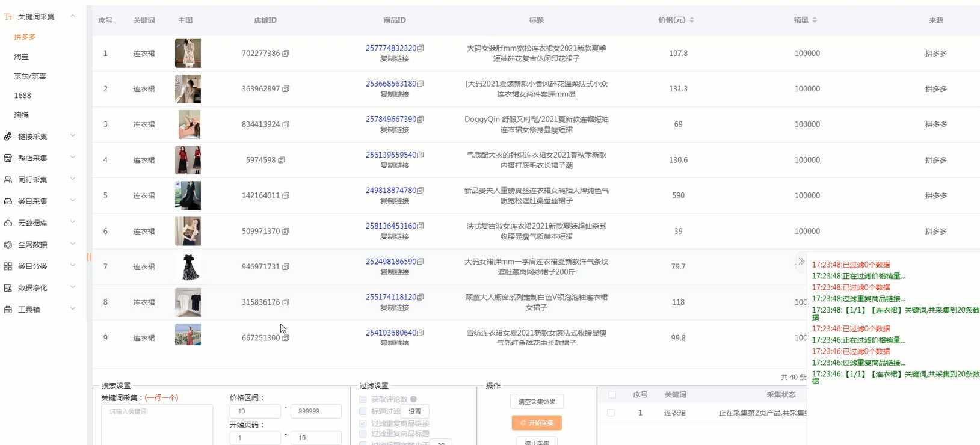
Task: Copy shop ID 363962897 using its icon
Action: pyautogui.click(x=286, y=89)
